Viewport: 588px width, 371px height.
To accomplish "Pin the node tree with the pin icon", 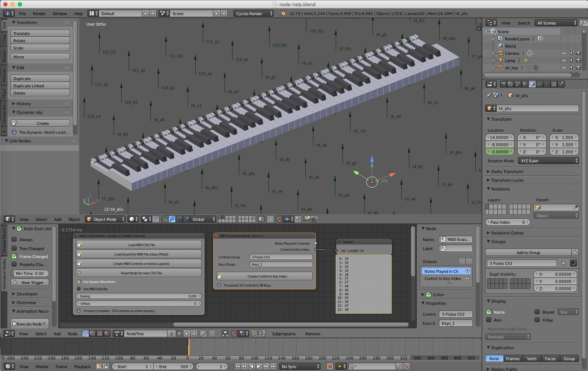I will click(203, 333).
